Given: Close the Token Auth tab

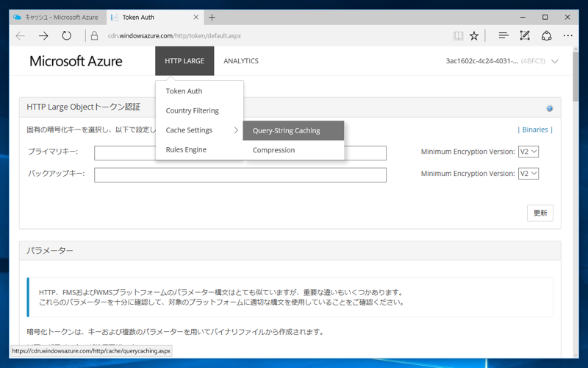Looking at the screenshot, I should (x=196, y=17).
